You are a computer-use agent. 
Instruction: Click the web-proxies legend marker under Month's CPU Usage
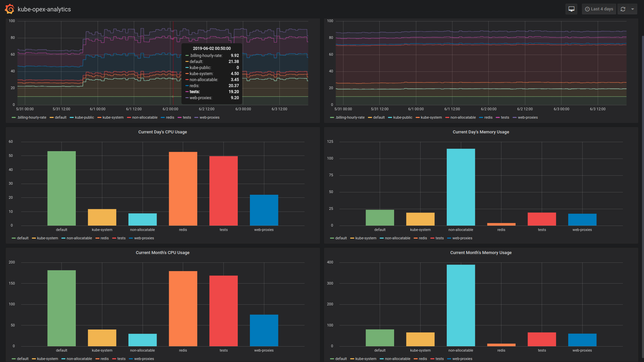(x=131, y=359)
